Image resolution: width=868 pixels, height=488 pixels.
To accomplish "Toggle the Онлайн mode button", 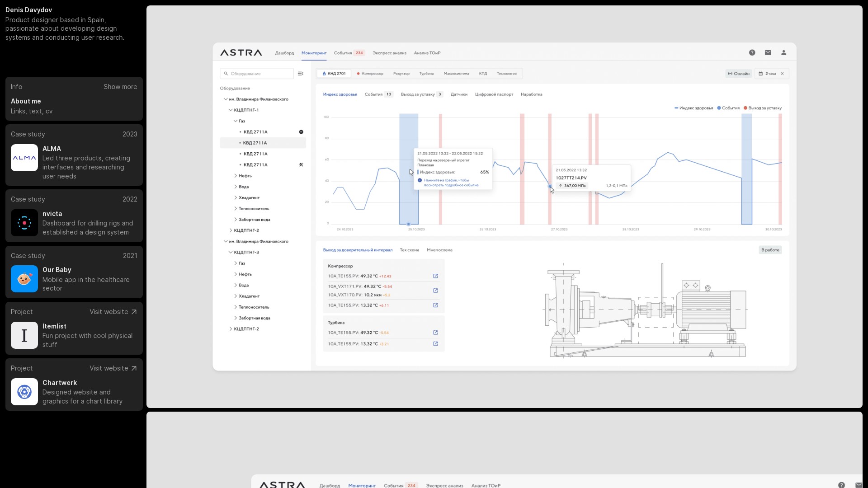I will (739, 74).
